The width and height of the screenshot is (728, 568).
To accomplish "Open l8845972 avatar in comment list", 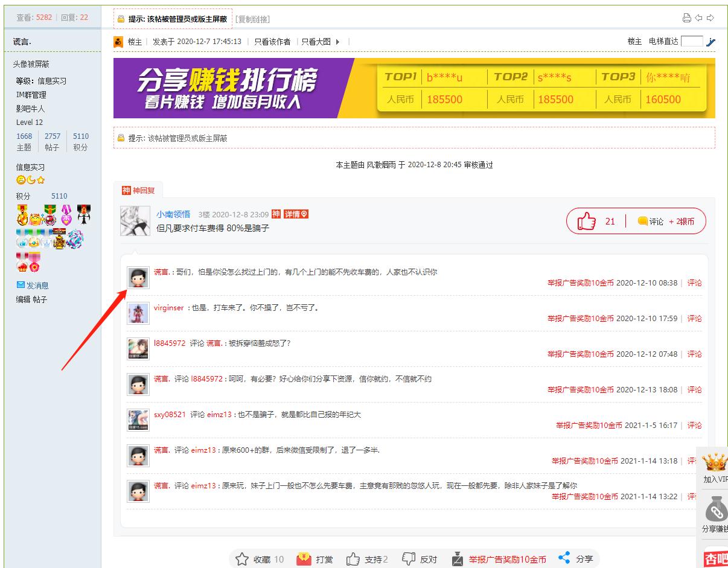I will pos(138,349).
